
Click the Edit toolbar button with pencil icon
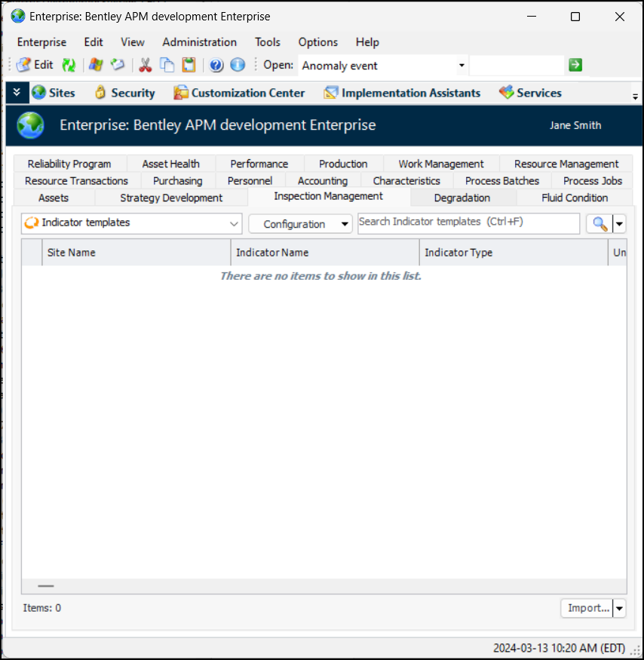click(35, 65)
